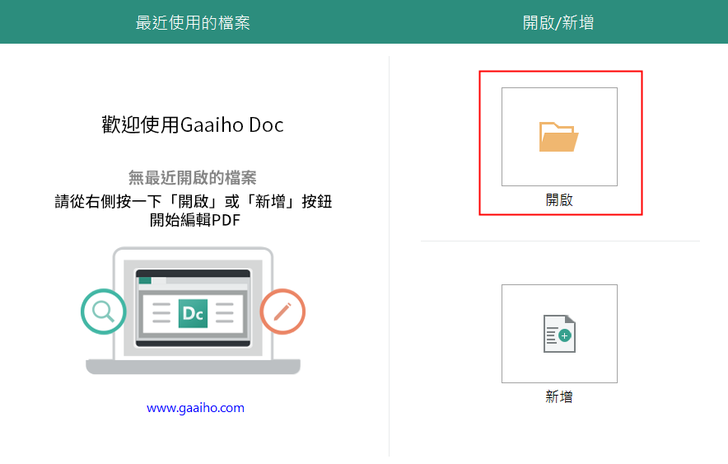Select the 開啟 label under the folder tile
728x464 pixels.
click(559, 200)
